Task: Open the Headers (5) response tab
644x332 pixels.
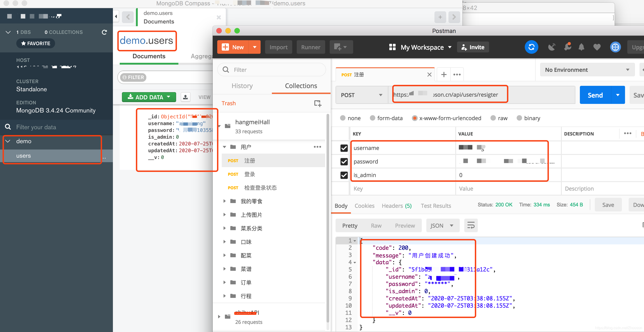Action: [x=397, y=206]
